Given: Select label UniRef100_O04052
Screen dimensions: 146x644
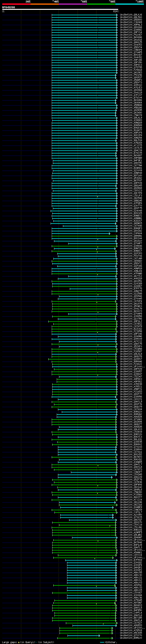Looking at the screenshot, I should 131,58.
